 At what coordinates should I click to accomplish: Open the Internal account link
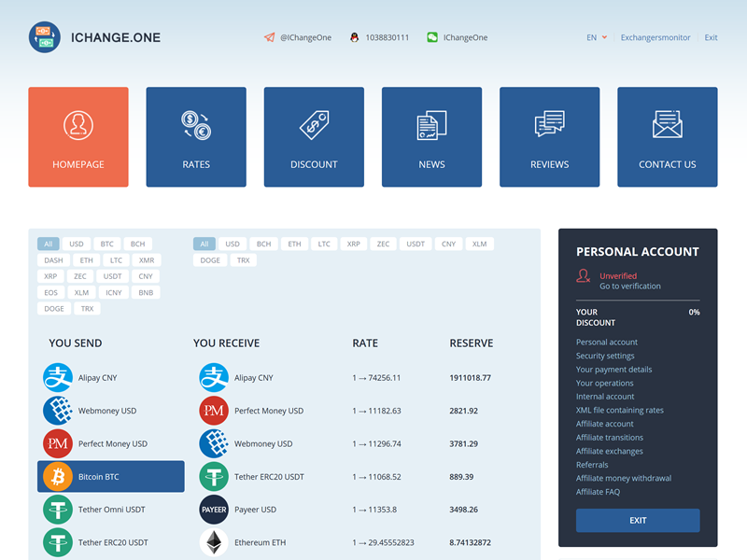pos(605,396)
